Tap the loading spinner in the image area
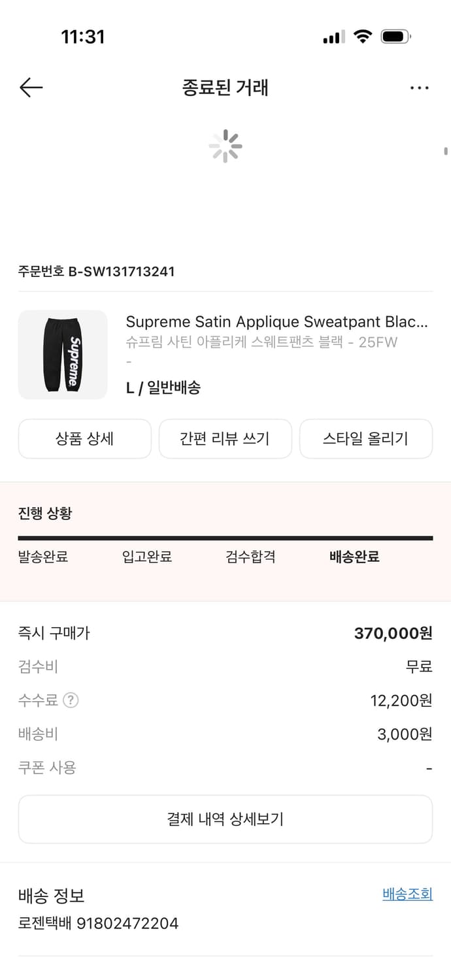The image size is (451, 980). click(x=225, y=146)
